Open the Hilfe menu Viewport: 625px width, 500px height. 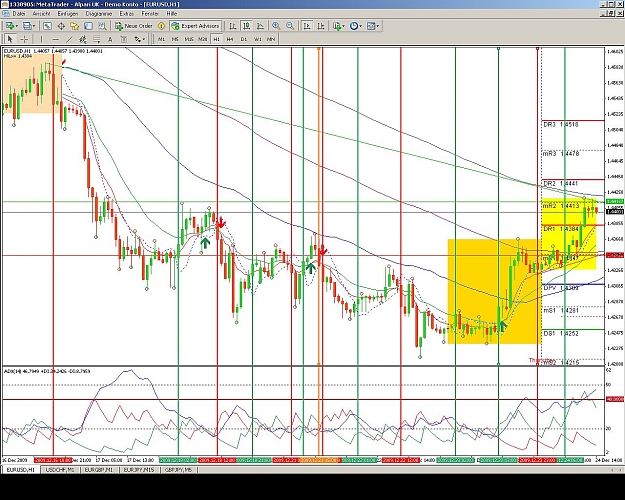[172, 14]
